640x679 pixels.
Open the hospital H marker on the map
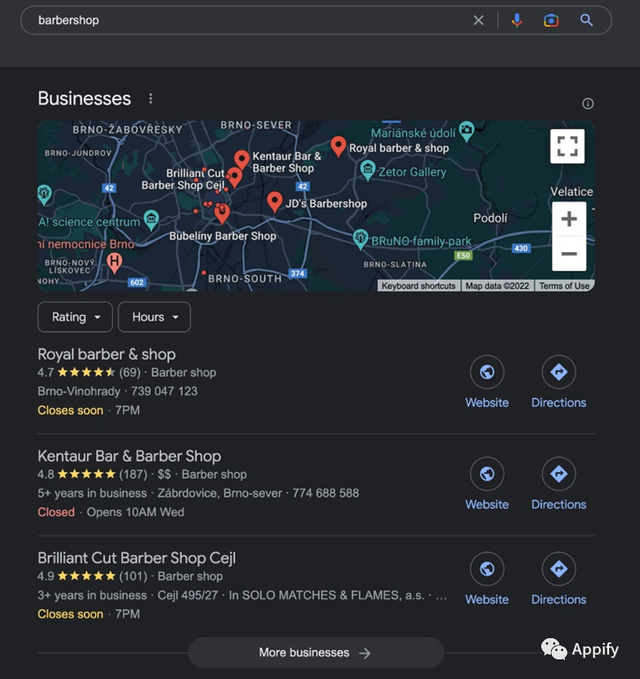[114, 262]
